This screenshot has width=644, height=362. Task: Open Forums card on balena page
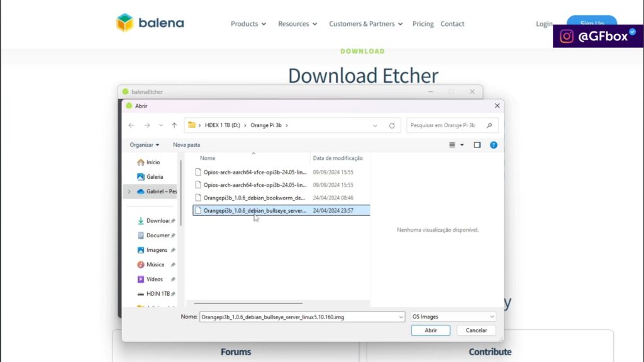(x=236, y=352)
